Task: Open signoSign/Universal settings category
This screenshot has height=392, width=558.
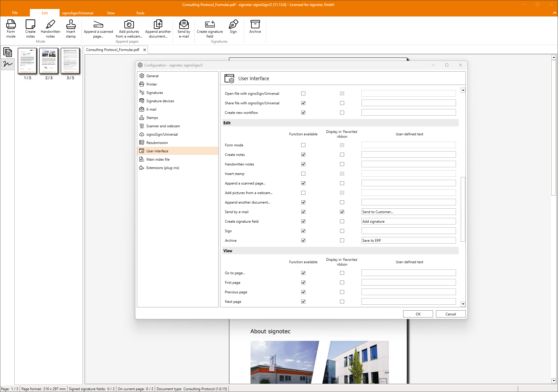Action: (x=178, y=134)
